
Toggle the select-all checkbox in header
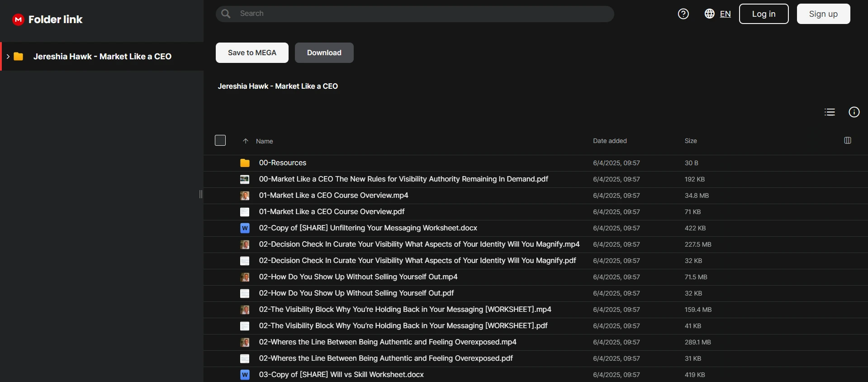point(220,140)
